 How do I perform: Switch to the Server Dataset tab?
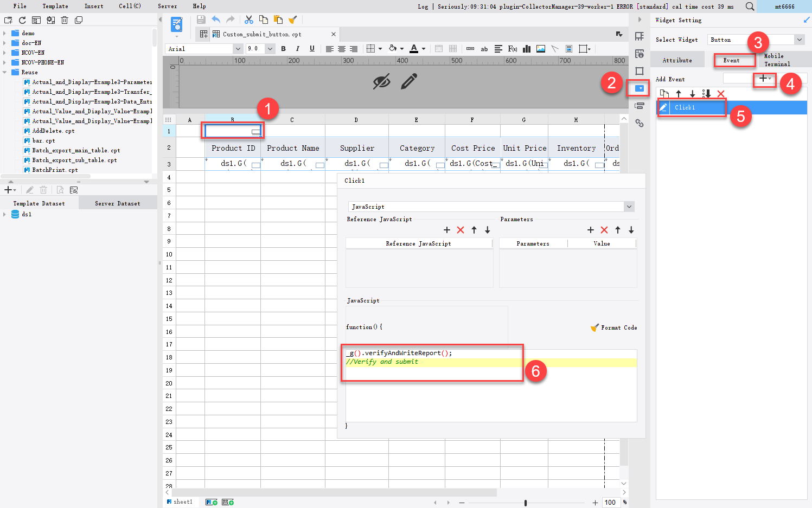(118, 203)
